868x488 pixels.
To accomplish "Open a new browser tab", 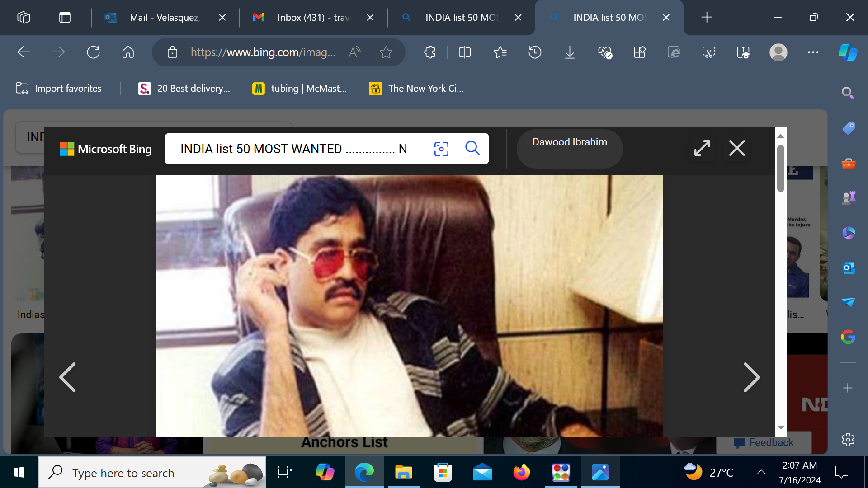I will 707,17.
